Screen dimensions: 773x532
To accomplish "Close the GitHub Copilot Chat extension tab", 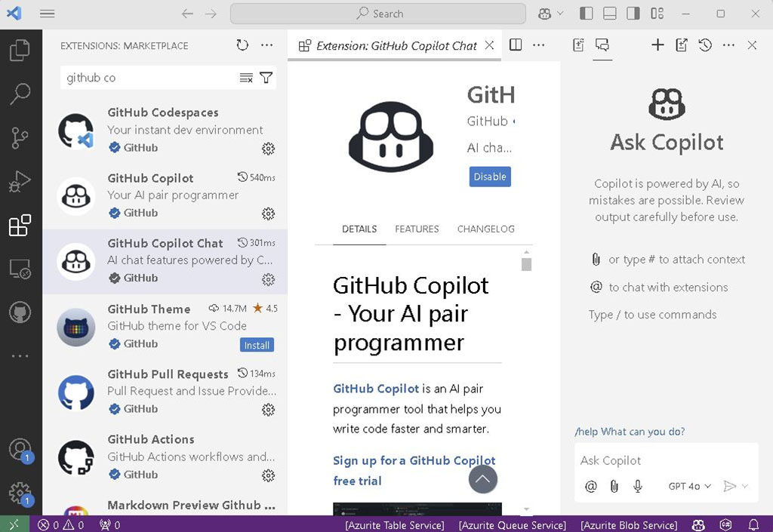I will pyautogui.click(x=489, y=45).
